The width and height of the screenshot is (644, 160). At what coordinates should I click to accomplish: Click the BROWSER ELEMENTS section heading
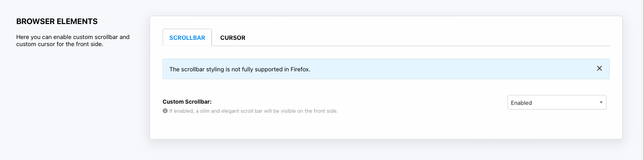[x=57, y=21]
